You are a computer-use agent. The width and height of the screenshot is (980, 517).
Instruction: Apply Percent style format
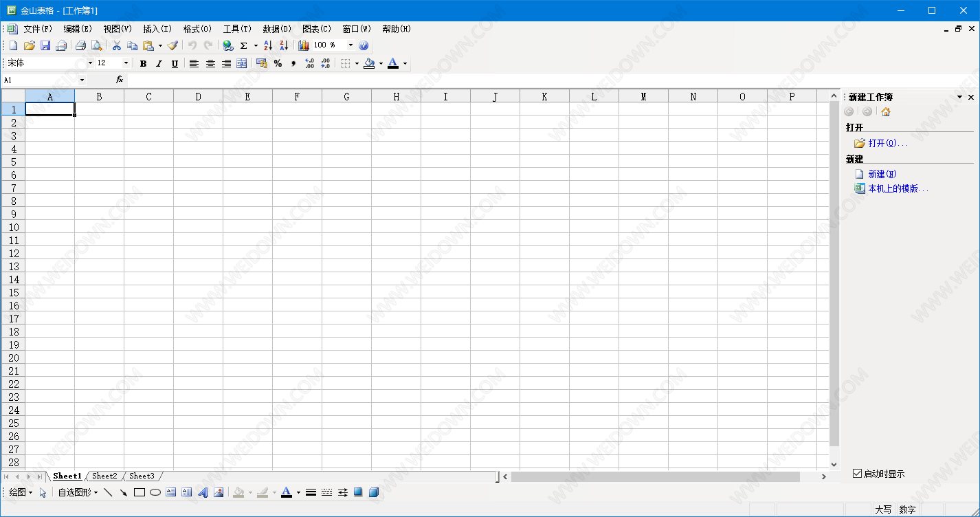pos(278,63)
